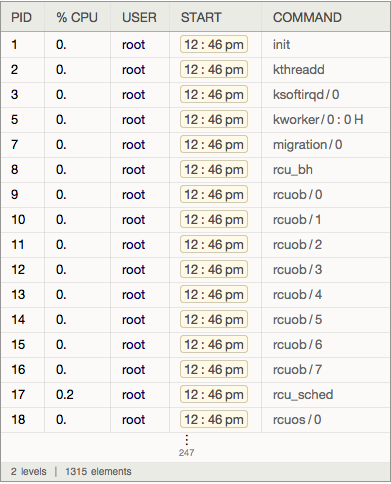The height and width of the screenshot is (484, 391).
Task: Open the root user of kthreadd row
Action: click(133, 70)
